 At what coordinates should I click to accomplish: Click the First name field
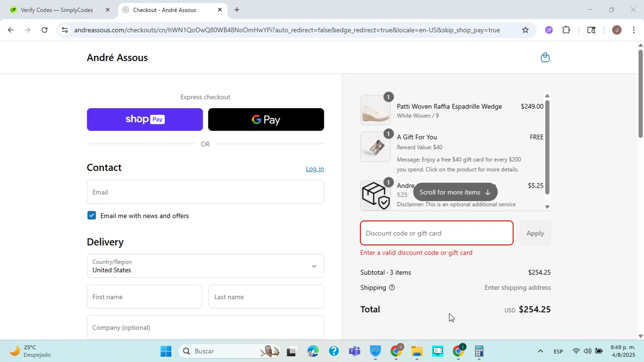pyautogui.click(x=144, y=297)
